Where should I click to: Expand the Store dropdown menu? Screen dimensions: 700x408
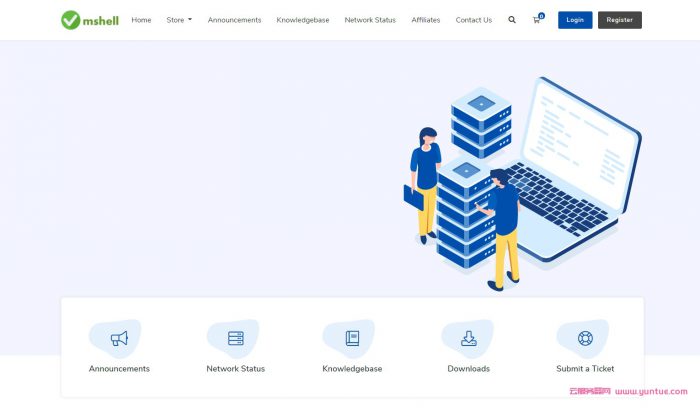point(179,20)
